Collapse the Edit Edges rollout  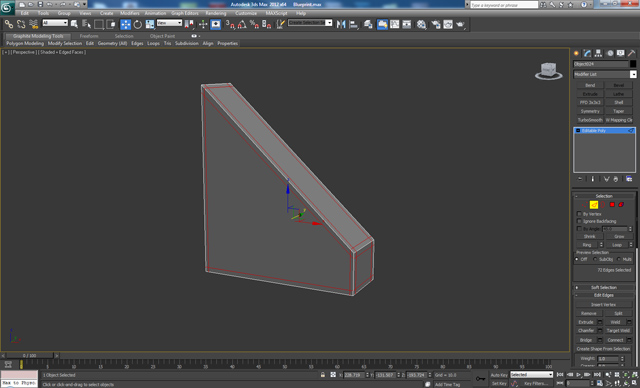tap(604, 295)
